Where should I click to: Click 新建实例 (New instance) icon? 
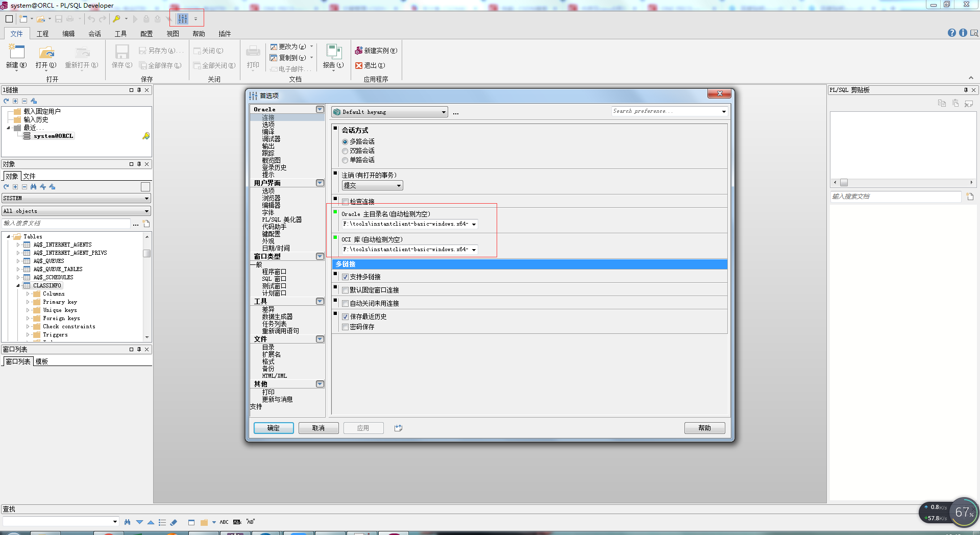point(359,51)
